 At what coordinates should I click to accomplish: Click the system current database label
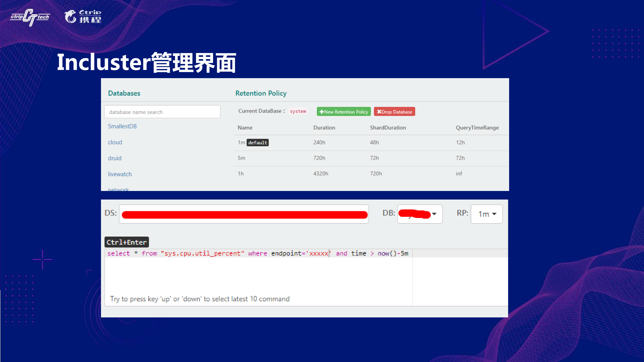point(298,111)
